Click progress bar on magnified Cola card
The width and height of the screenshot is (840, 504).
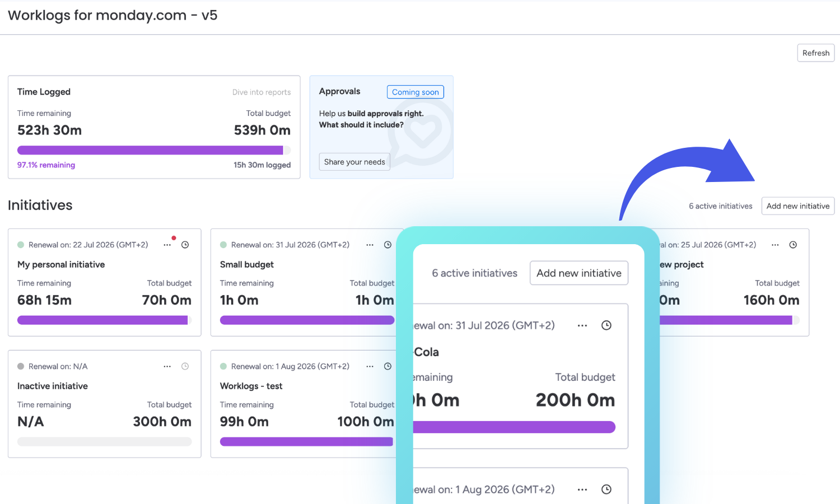514,427
